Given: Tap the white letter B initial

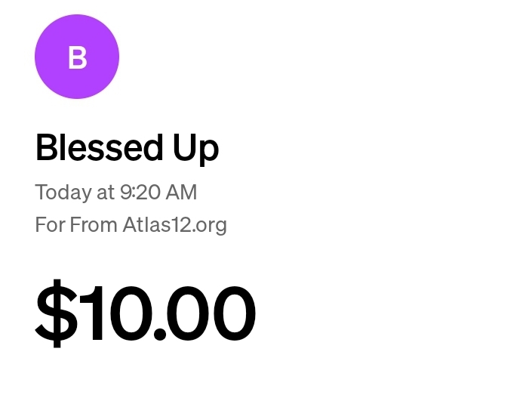Looking at the screenshot, I should [77, 57].
